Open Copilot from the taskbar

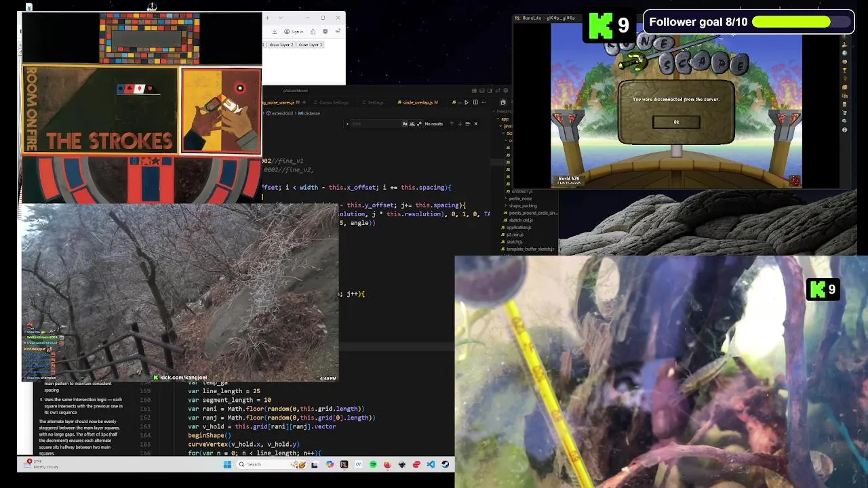click(x=330, y=464)
